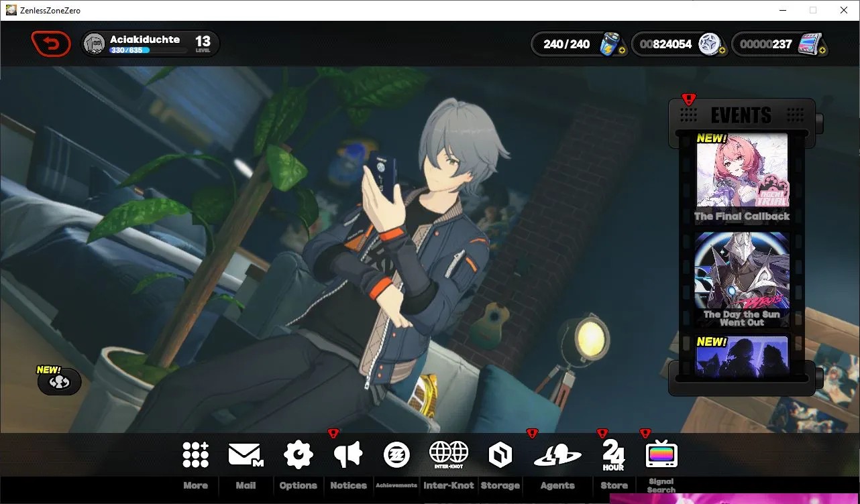860x504 pixels.
Task: Open the More menu grid icon
Action: tap(195, 455)
